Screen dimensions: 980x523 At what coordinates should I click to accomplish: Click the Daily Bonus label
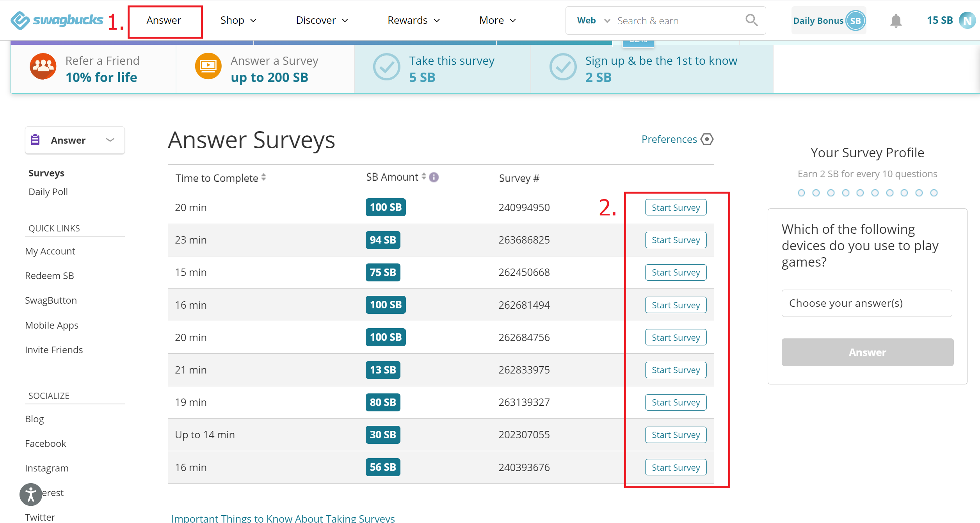(818, 21)
